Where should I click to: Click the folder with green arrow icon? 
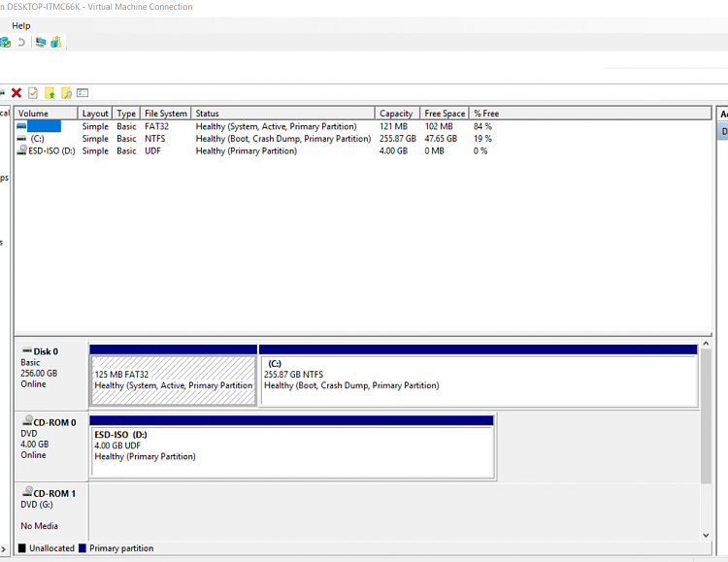click(x=50, y=93)
